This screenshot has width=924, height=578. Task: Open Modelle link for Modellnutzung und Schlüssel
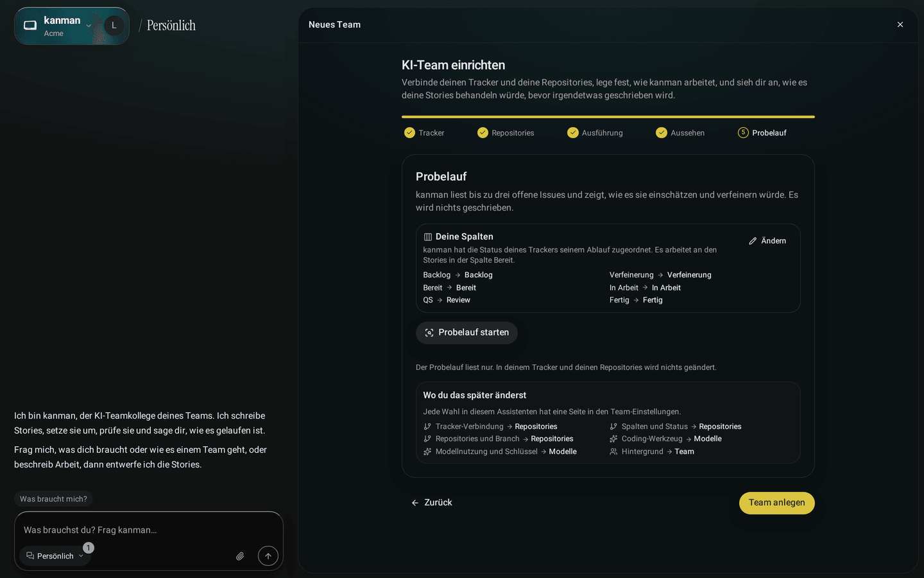(563, 451)
